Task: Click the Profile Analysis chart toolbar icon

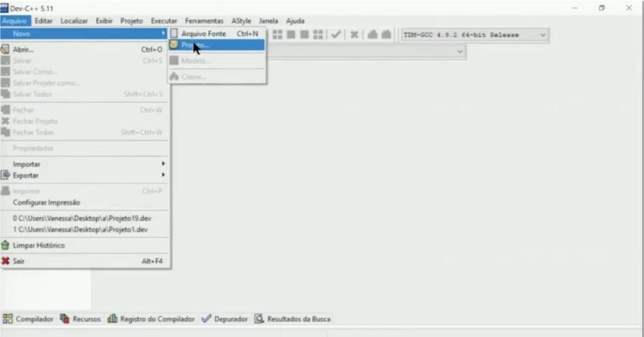Action: (x=372, y=35)
